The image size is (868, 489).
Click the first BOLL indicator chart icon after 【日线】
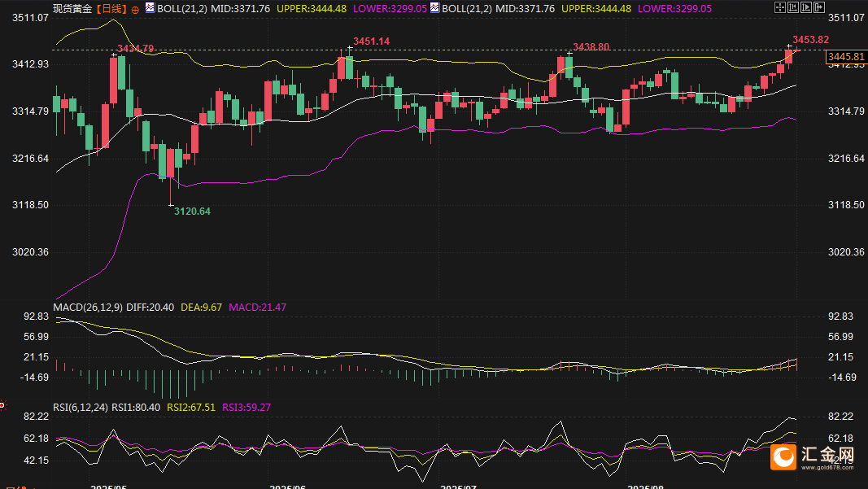[150, 8]
